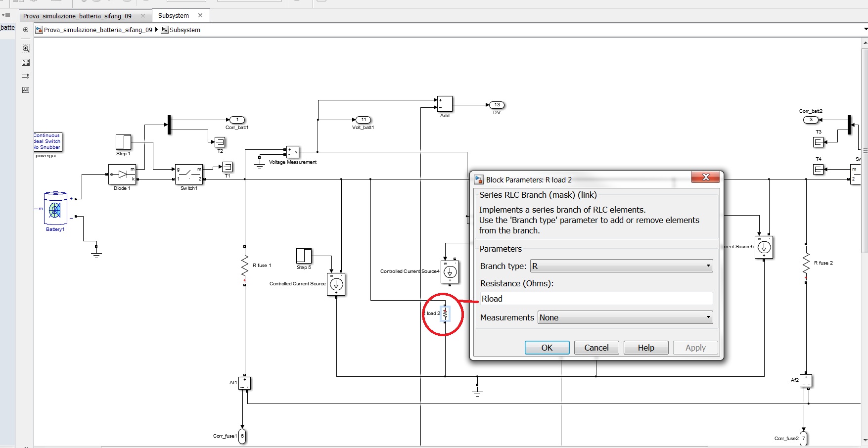This screenshot has width=868, height=448.
Task: Switch to Prova_simulazione_batteria_sifang_09 tab
Action: [78, 16]
